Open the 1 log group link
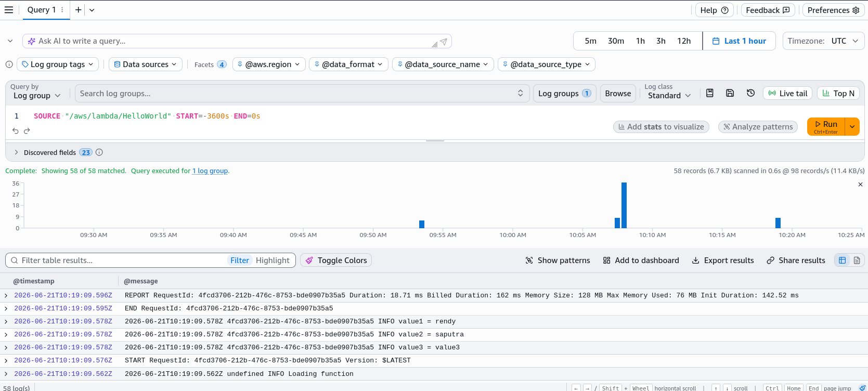868x391 pixels. [x=210, y=171]
